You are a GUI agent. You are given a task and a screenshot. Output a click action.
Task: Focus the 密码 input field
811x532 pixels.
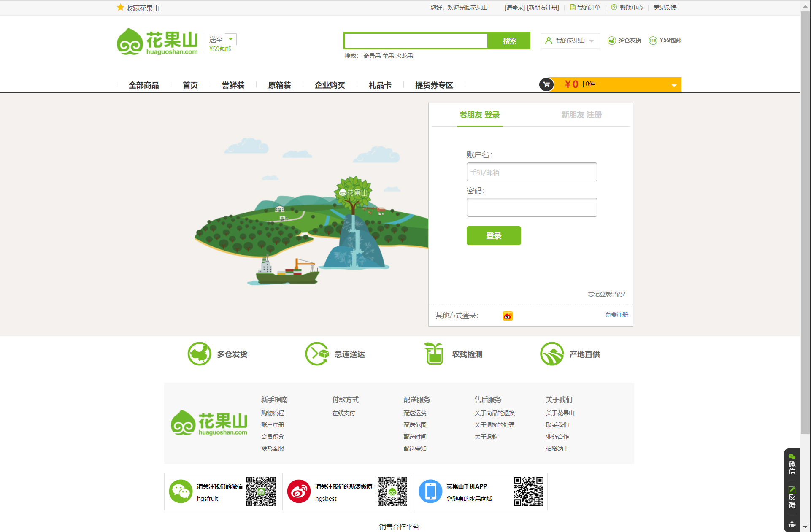click(x=532, y=208)
